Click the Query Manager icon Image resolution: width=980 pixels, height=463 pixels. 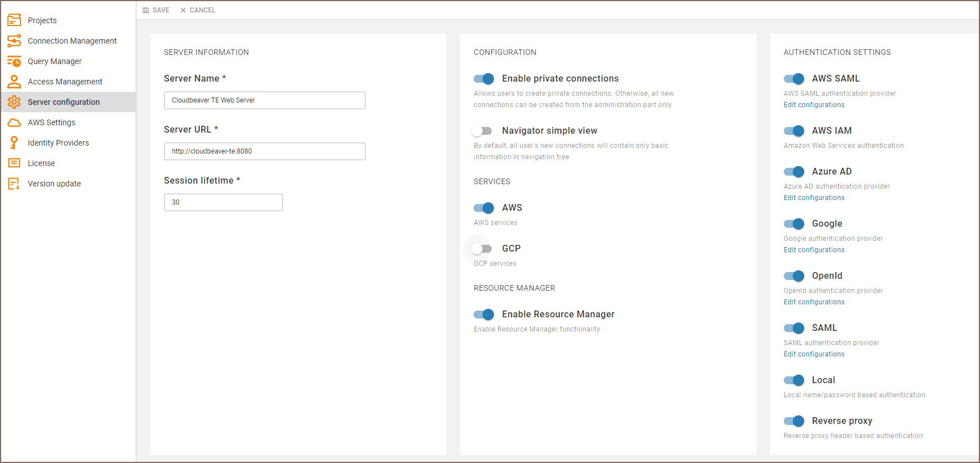click(x=14, y=61)
